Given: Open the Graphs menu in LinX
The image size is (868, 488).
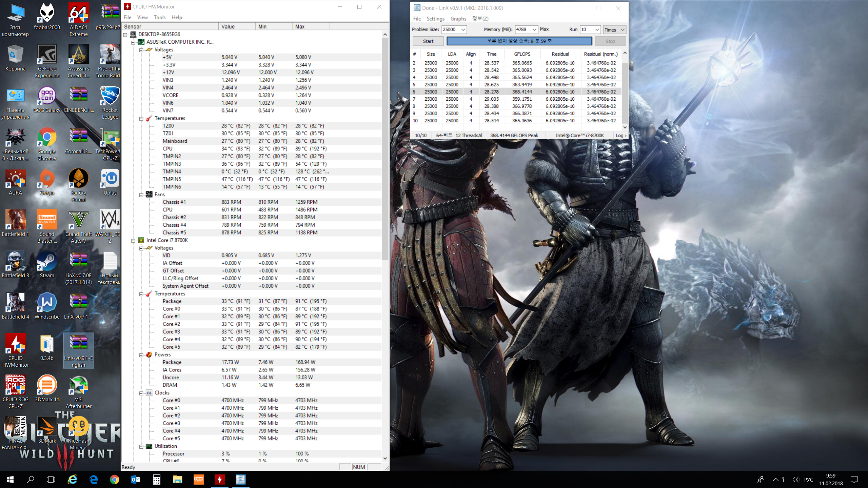Looking at the screenshot, I should (458, 19).
